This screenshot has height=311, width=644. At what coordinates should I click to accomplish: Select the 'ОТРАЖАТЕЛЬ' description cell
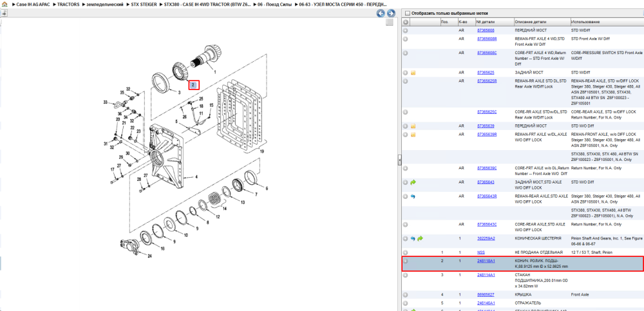[527, 303]
